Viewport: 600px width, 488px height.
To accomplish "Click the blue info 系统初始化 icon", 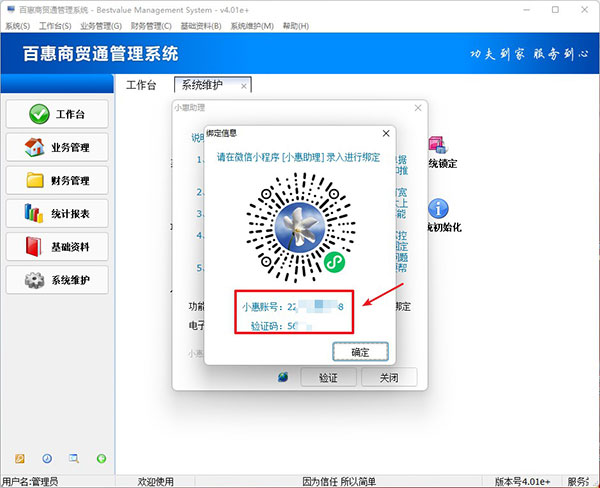I will pos(439,209).
